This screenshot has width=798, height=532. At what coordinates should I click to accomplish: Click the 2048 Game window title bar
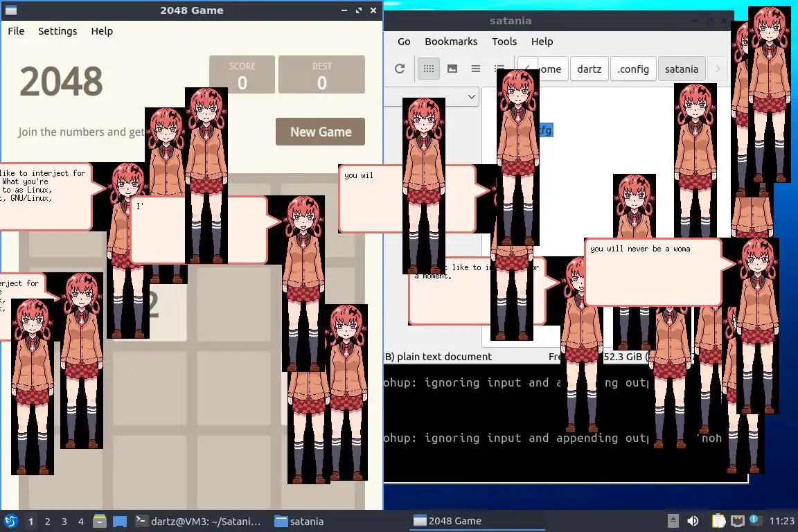(x=191, y=10)
